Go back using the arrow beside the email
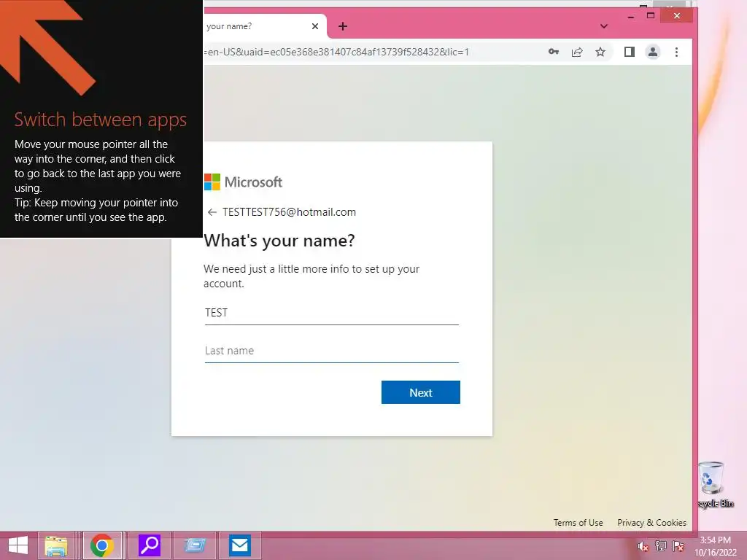The width and height of the screenshot is (747, 560). pos(212,212)
